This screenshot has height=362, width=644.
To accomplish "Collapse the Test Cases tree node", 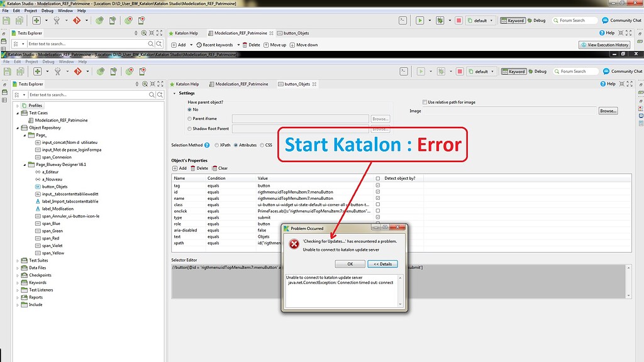I will [x=18, y=113].
